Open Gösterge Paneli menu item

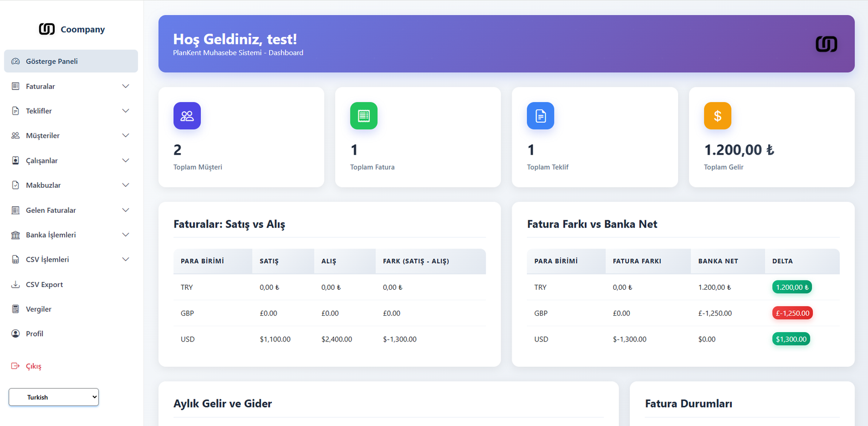(x=71, y=61)
